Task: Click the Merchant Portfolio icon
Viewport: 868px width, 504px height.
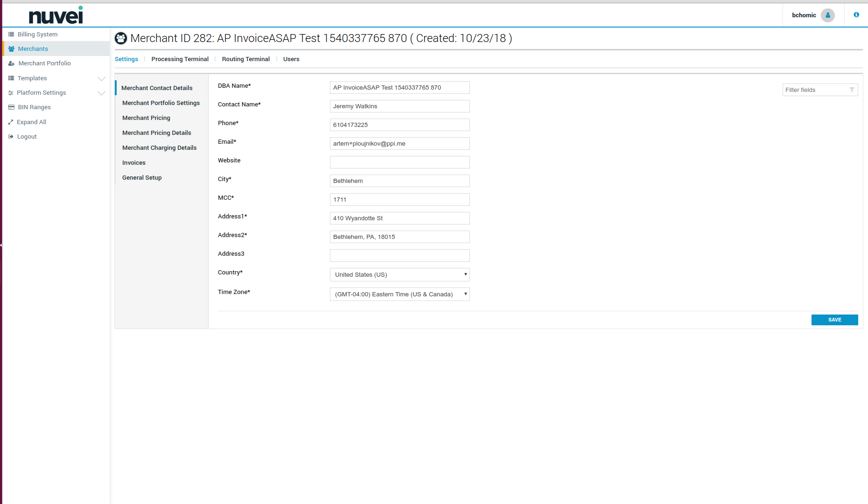Action: (11, 63)
